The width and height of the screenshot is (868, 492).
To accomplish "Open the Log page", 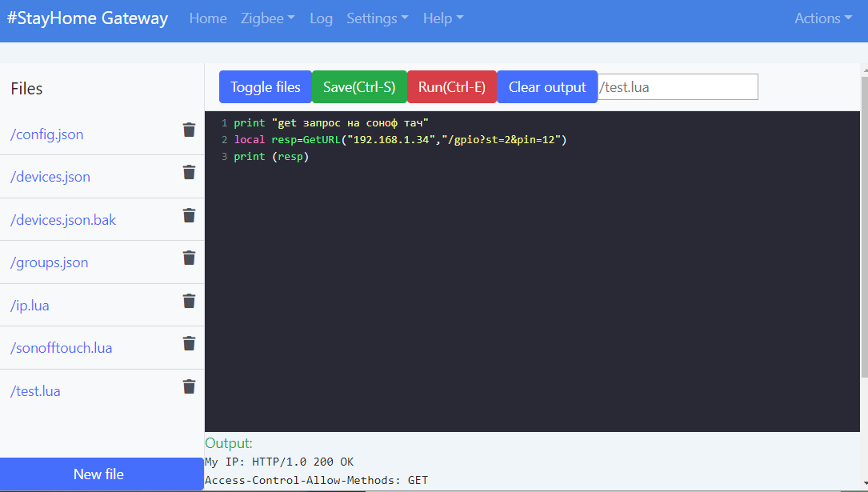I will click(x=321, y=18).
